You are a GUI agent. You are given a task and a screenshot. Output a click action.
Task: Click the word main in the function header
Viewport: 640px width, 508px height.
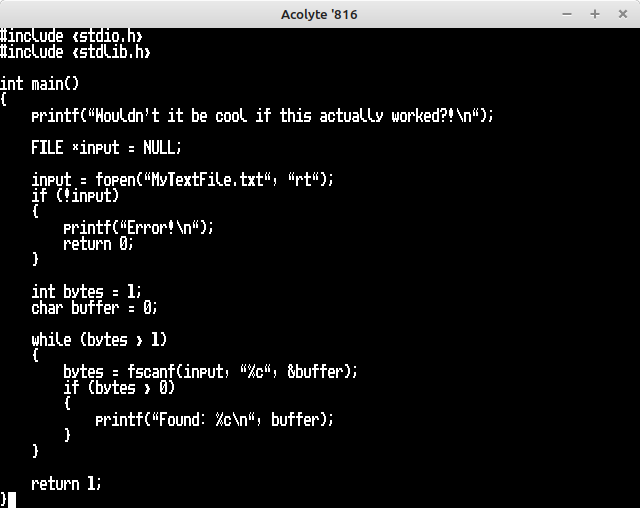[x=48, y=84]
